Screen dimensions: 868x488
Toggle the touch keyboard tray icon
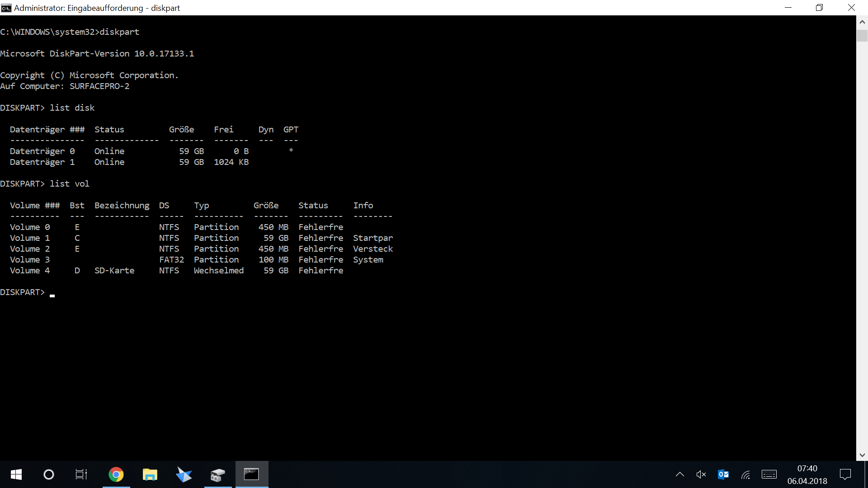769,474
